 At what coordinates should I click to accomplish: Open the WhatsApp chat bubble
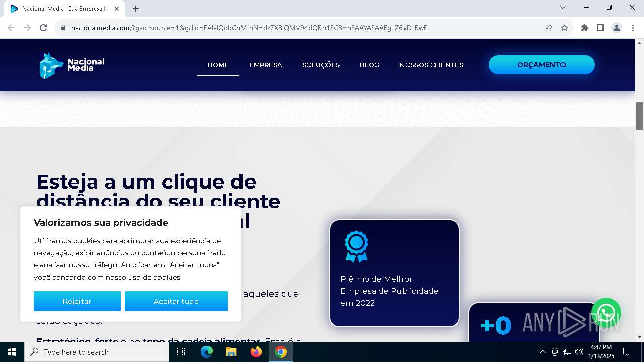coord(606,313)
